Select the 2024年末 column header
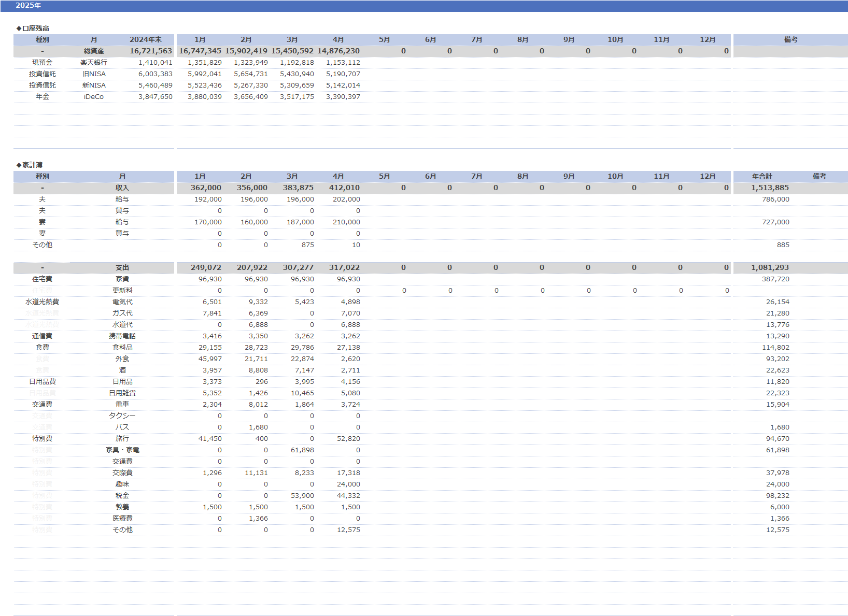Viewport: 848px width, 616px height. point(146,40)
